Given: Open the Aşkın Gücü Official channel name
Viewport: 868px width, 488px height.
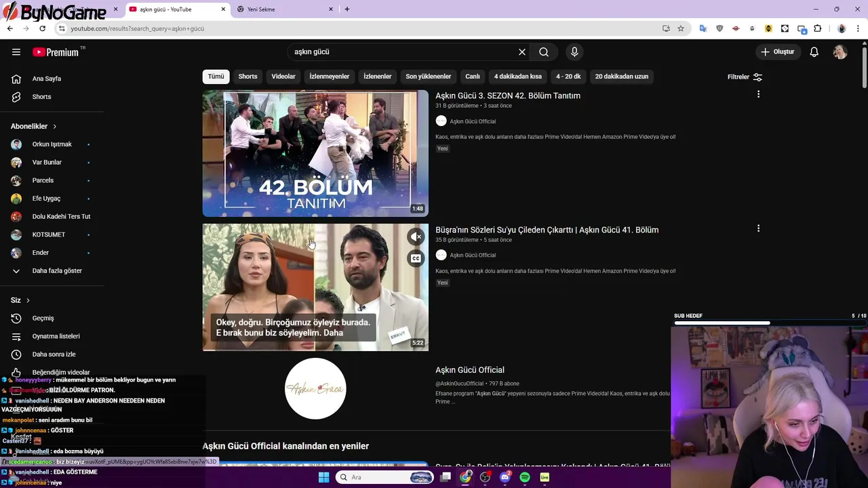Looking at the screenshot, I should click(x=470, y=370).
